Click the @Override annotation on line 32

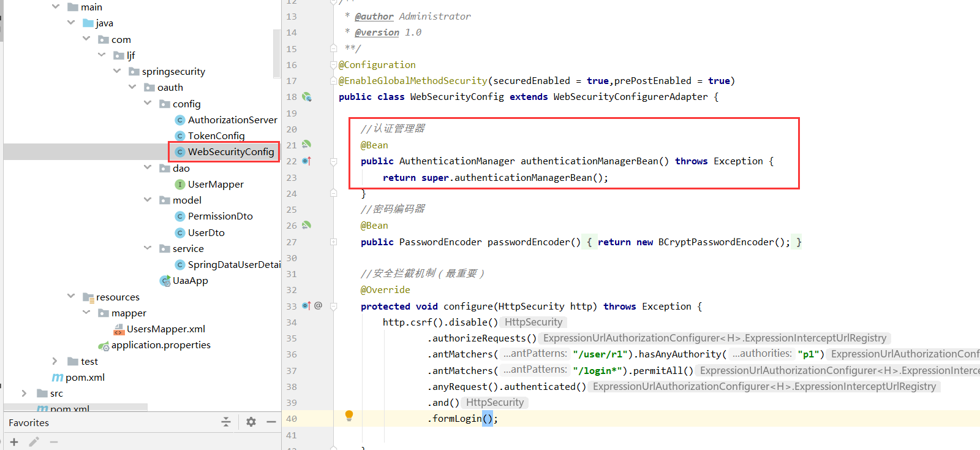coord(385,289)
